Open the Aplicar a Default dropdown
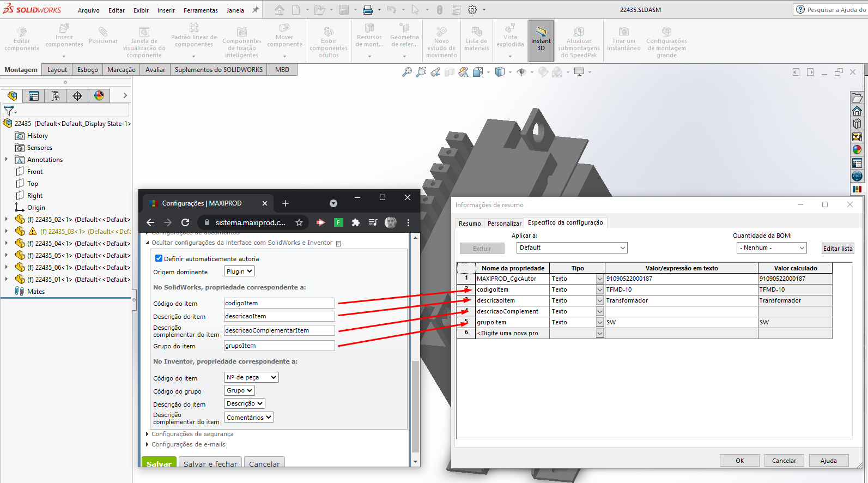868x483 pixels. [572, 247]
